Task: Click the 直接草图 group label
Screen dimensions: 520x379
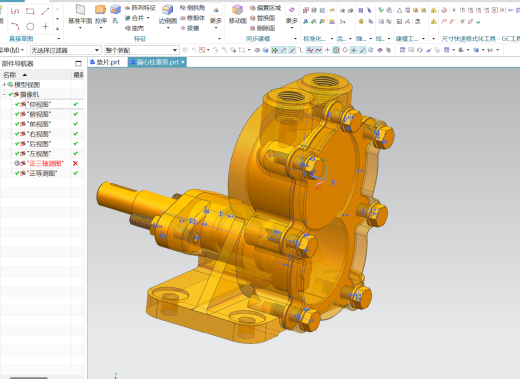Action: point(21,39)
